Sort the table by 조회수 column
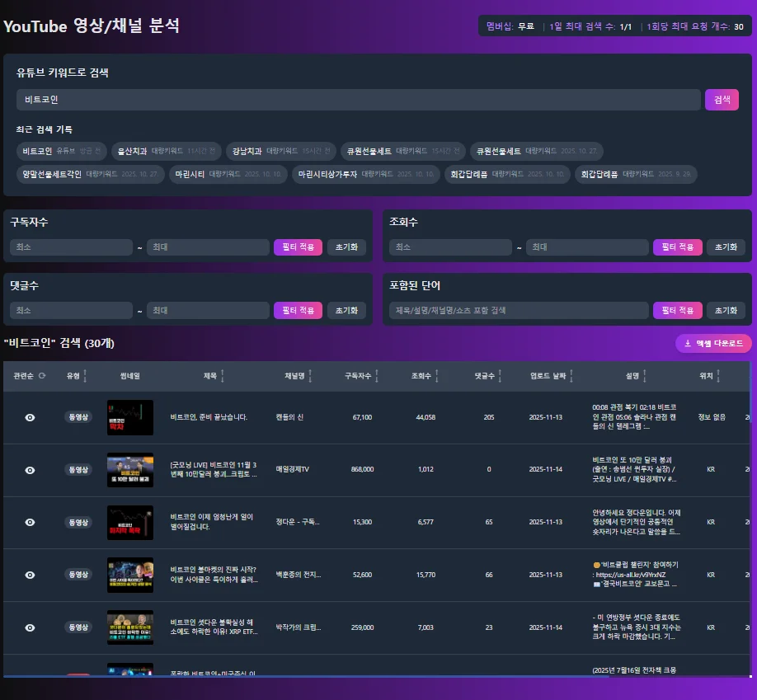The image size is (757, 700). pyautogui.click(x=438, y=374)
